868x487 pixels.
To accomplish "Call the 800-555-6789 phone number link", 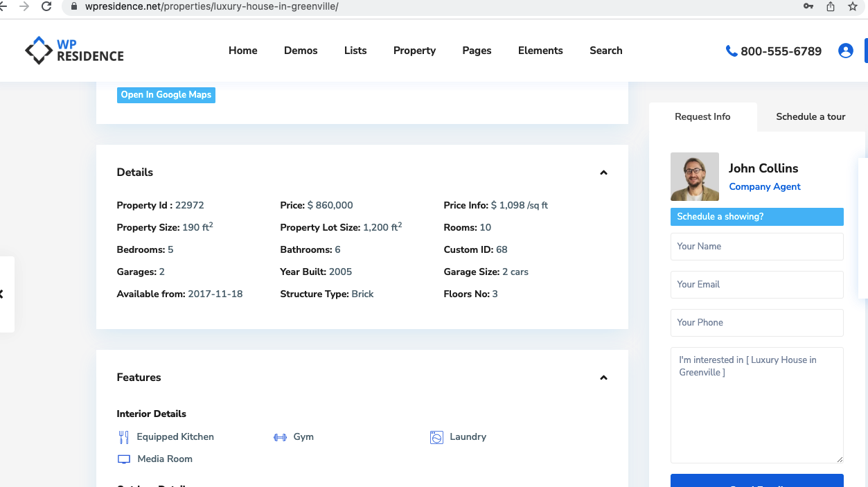I will (x=781, y=51).
